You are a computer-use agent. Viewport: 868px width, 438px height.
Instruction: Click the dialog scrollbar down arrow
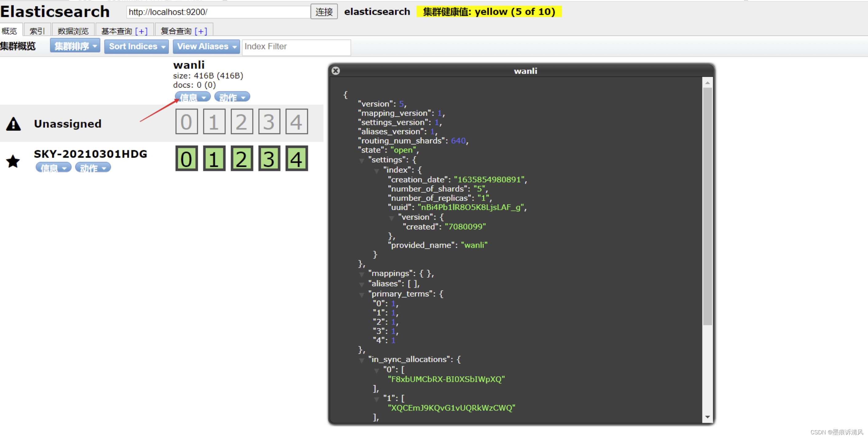click(x=707, y=417)
